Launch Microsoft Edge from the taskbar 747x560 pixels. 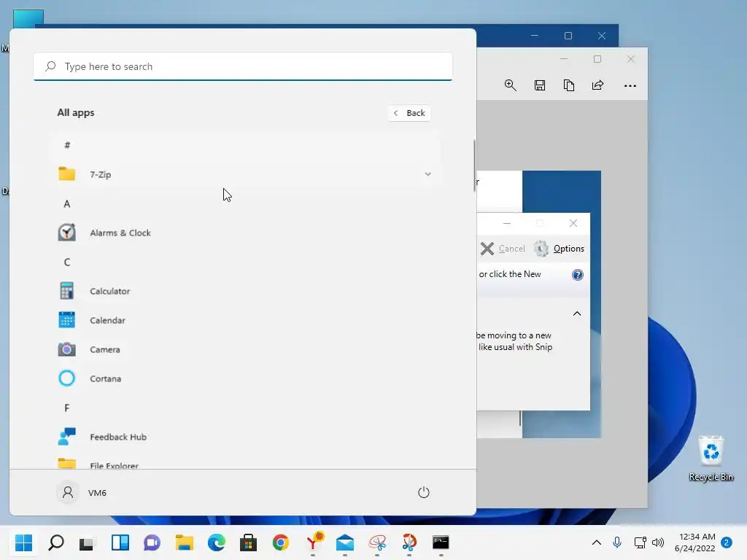[216, 542]
